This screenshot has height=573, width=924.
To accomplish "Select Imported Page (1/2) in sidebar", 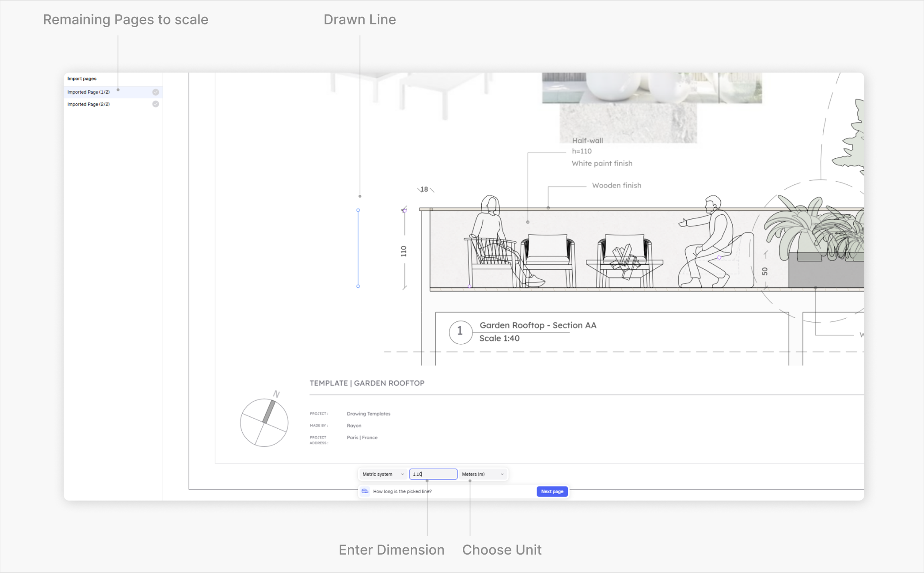I will pos(113,92).
